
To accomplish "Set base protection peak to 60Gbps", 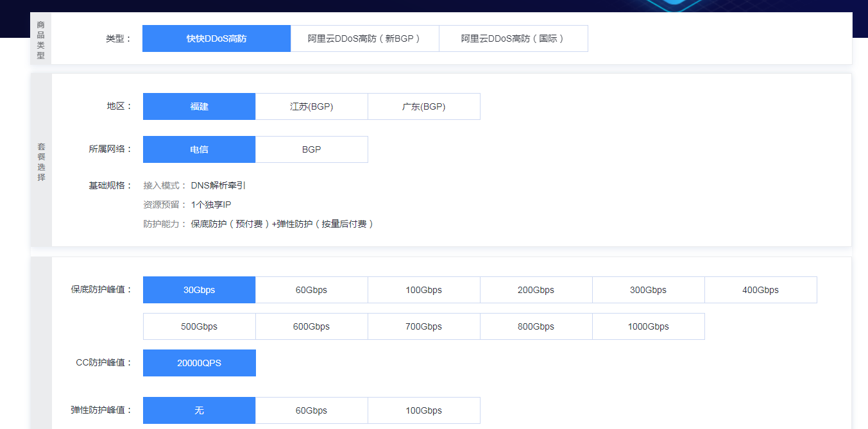I will pyautogui.click(x=312, y=290).
